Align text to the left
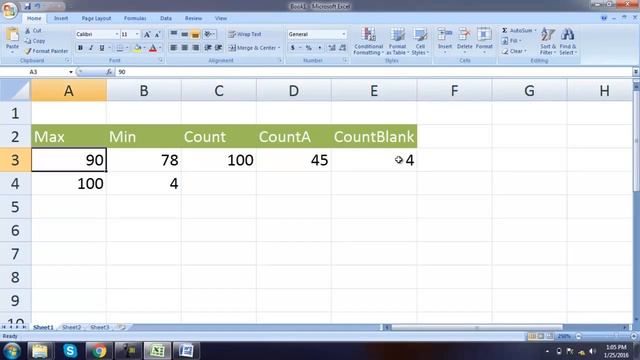Image resolution: width=640 pixels, height=360 pixels. coord(173,48)
